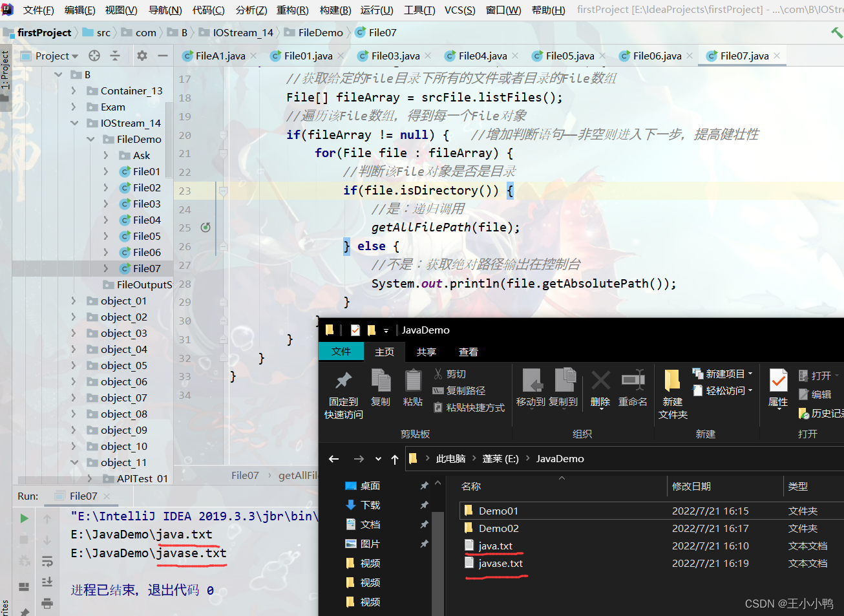Image resolution: width=844 pixels, height=616 pixels.
Task: Collapse the IOStream_14 folder in tree
Action: click(x=74, y=123)
